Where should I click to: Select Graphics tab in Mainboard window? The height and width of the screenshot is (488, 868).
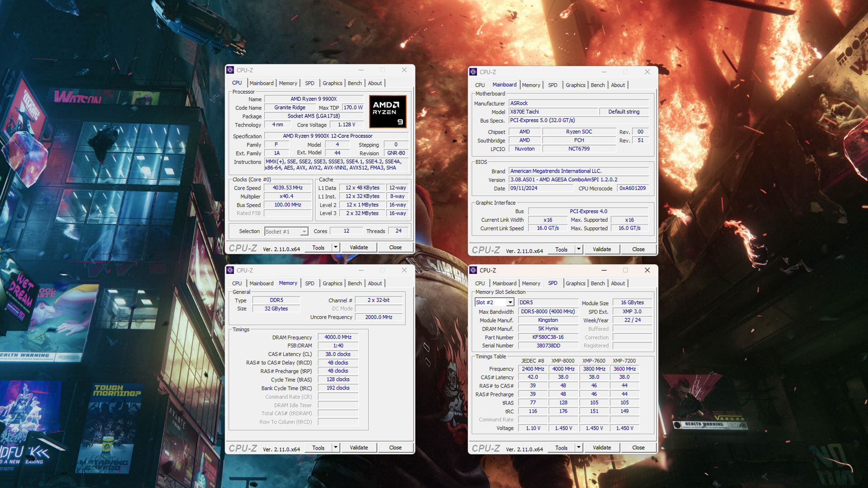click(576, 85)
